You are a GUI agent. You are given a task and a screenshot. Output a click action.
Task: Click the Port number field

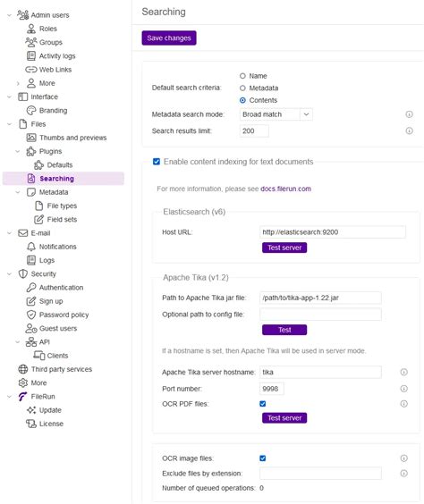point(272,389)
